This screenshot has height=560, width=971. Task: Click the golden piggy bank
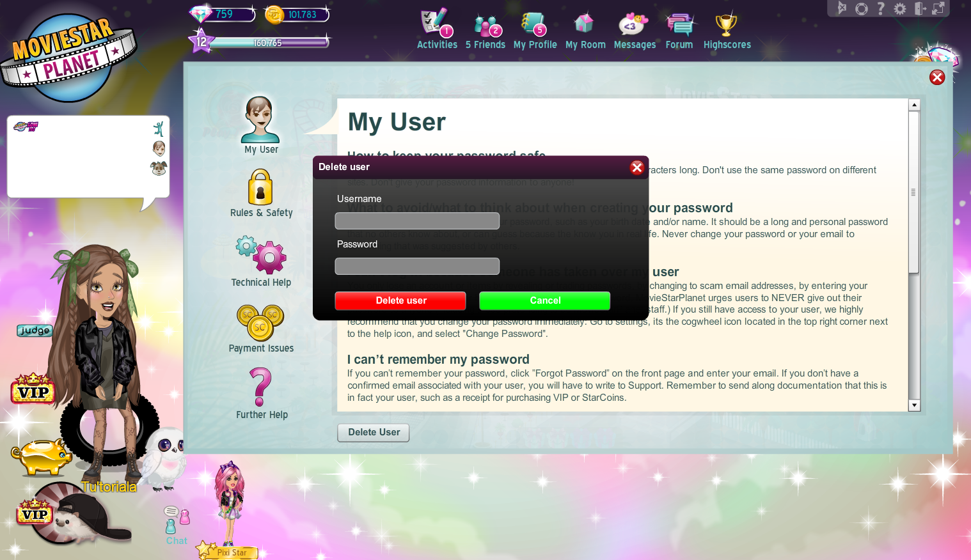tap(41, 457)
